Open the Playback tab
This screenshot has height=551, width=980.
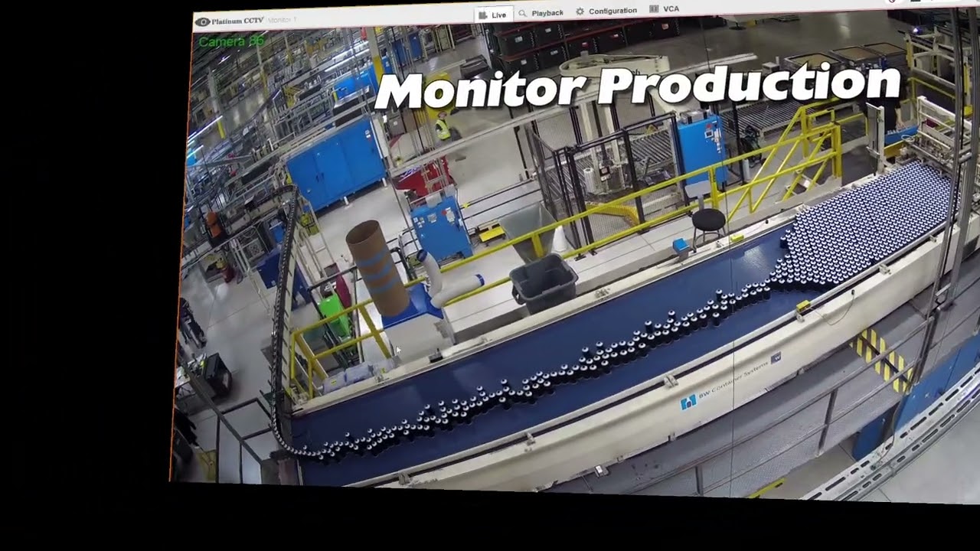[541, 13]
